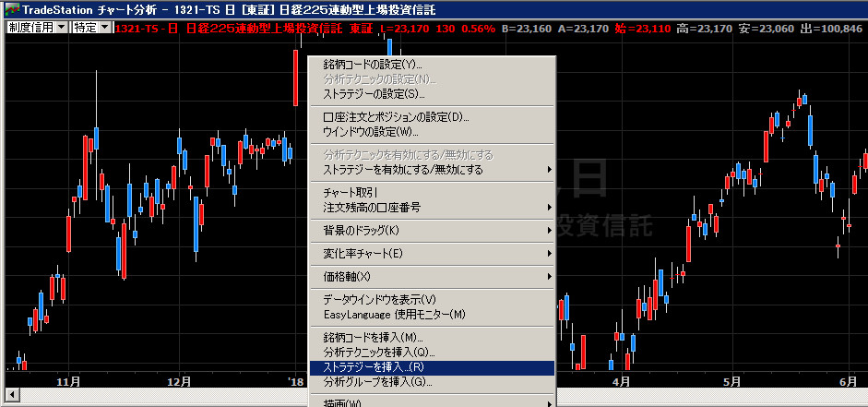
Task: Open EasyLanguage 使用モニター(M)
Action: (x=432, y=315)
